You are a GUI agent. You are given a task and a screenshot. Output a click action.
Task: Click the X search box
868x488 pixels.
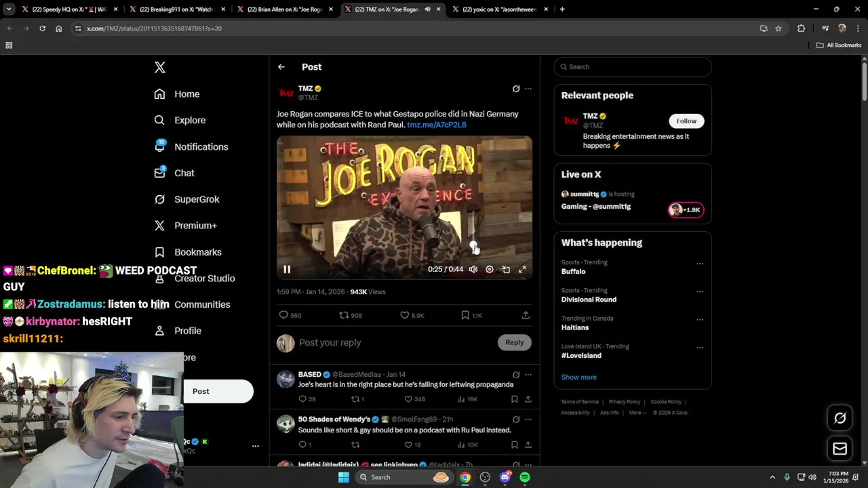point(633,66)
